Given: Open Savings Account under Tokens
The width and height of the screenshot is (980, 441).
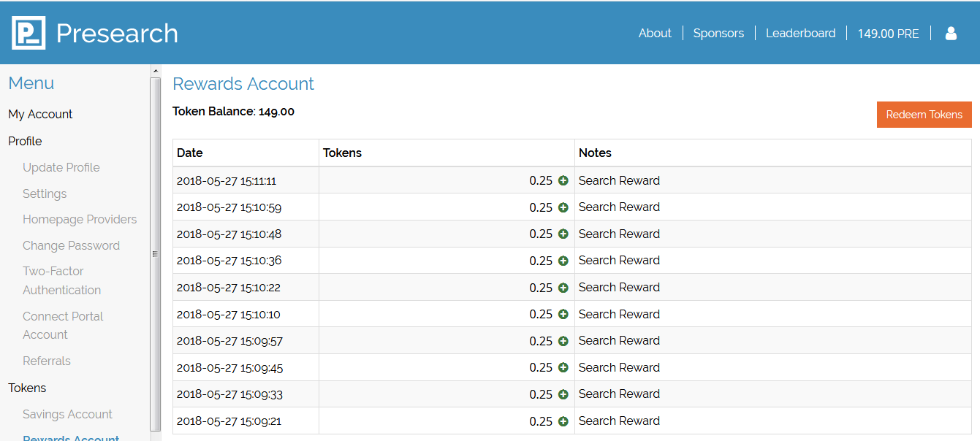Looking at the screenshot, I should click(67, 414).
